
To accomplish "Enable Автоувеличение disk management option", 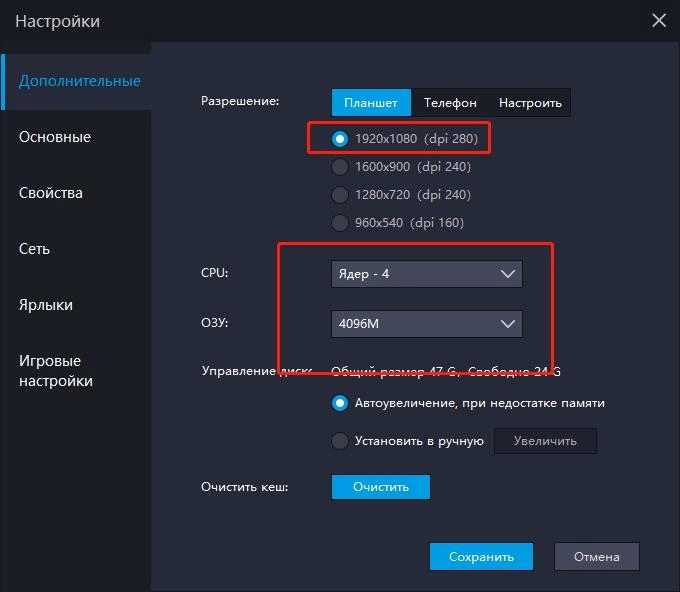I will click(x=341, y=403).
